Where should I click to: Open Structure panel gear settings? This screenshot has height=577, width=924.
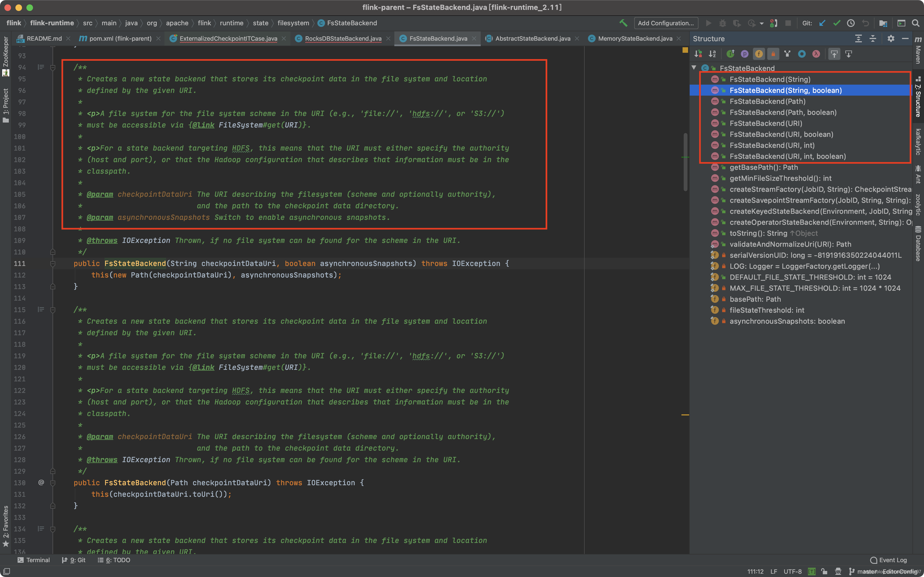point(891,38)
